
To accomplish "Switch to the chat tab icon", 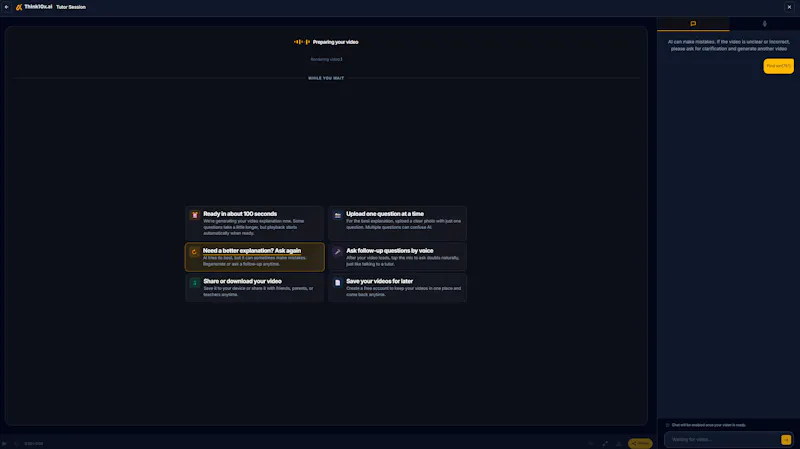I will 693,23.
